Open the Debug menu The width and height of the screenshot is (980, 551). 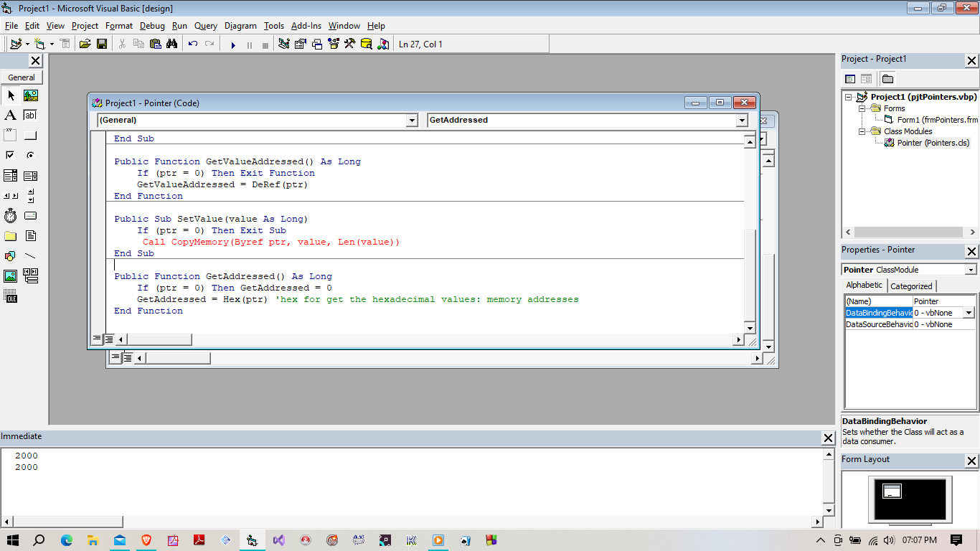point(152,26)
